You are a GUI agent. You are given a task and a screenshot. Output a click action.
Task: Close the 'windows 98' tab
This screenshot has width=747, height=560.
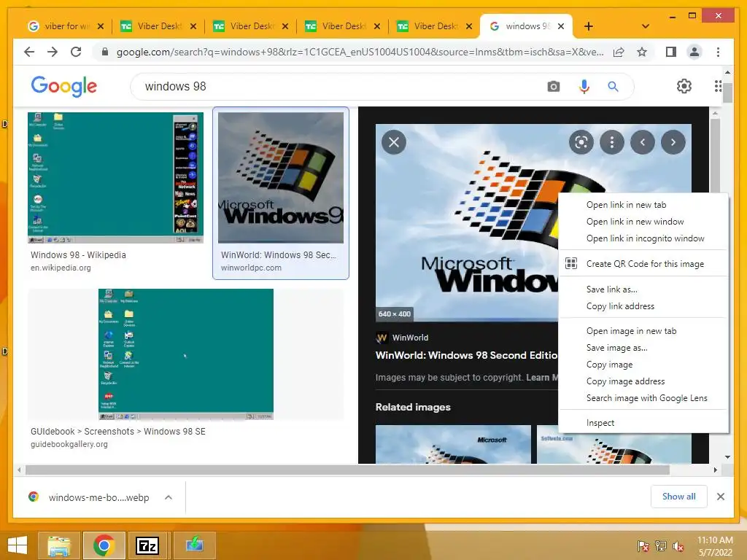pos(561,26)
